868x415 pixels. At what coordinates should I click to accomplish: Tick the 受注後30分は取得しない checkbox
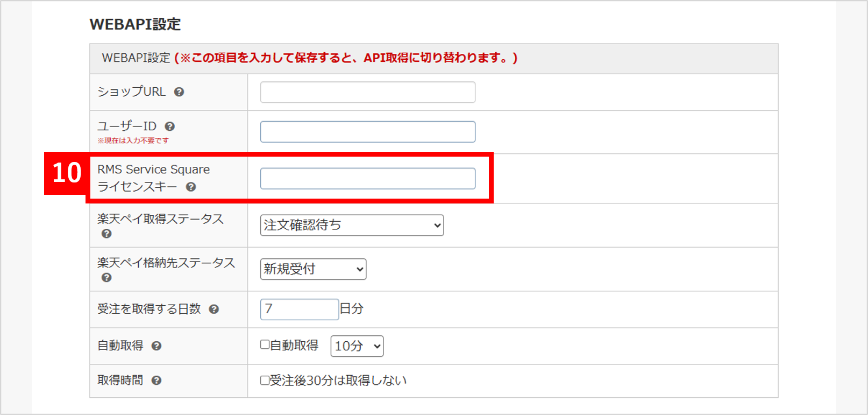click(x=265, y=381)
